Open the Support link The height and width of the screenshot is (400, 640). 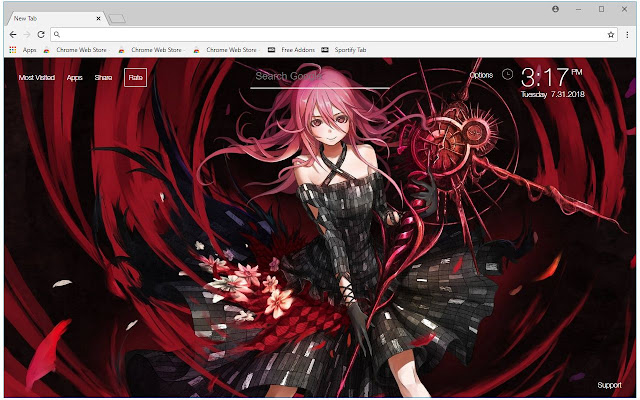pyautogui.click(x=609, y=385)
